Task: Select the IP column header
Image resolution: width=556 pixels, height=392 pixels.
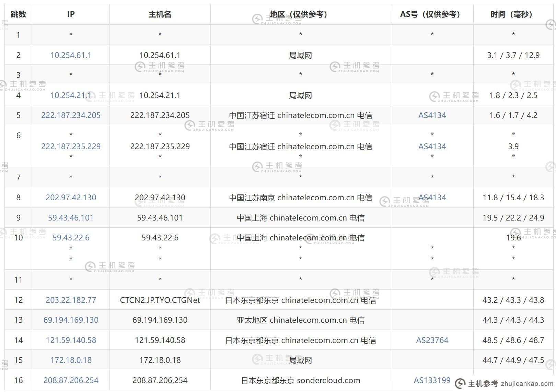Action: click(71, 14)
